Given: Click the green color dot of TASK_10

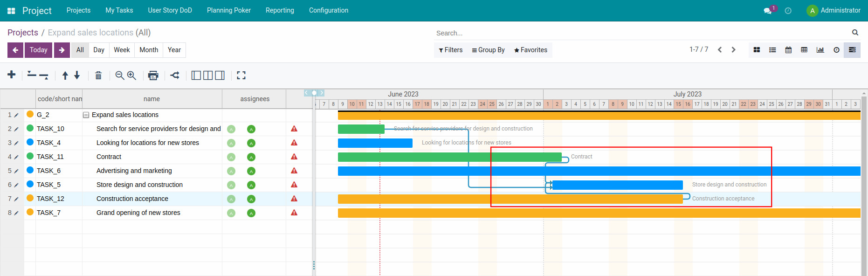Looking at the screenshot, I should coord(30,128).
